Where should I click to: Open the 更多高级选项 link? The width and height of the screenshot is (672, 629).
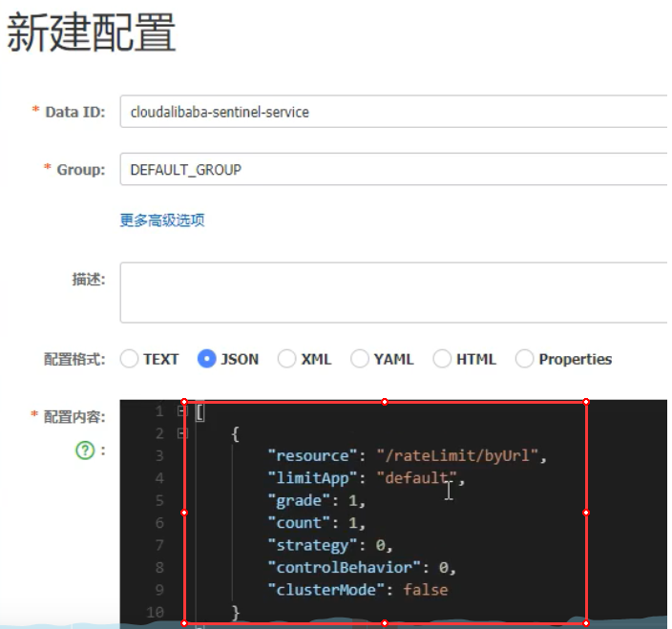[x=162, y=220]
